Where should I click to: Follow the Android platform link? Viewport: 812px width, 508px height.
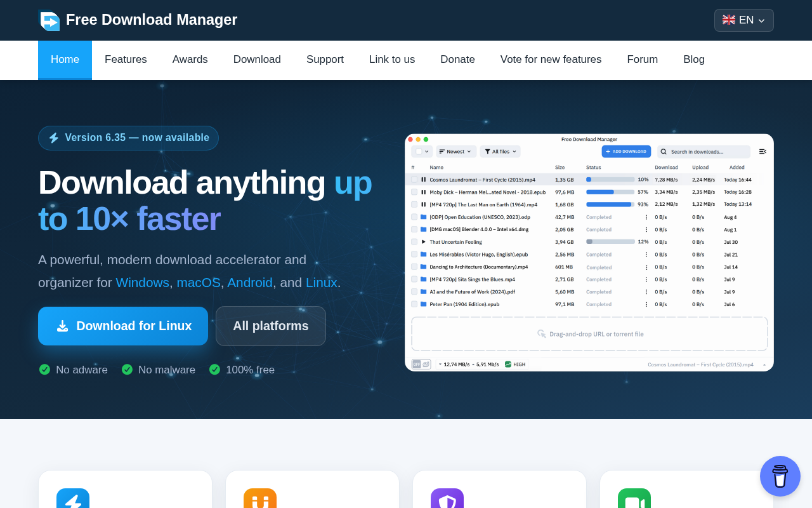[250, 283]
